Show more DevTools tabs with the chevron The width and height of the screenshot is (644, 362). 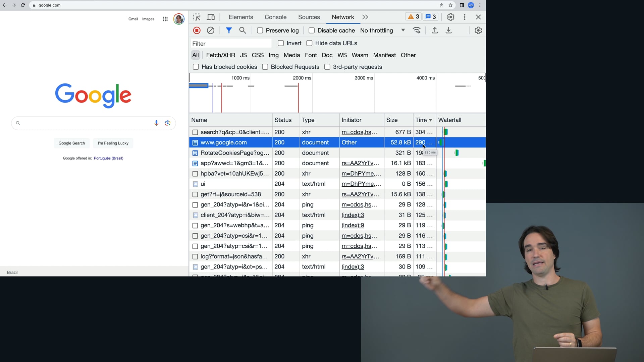[365, 17]
